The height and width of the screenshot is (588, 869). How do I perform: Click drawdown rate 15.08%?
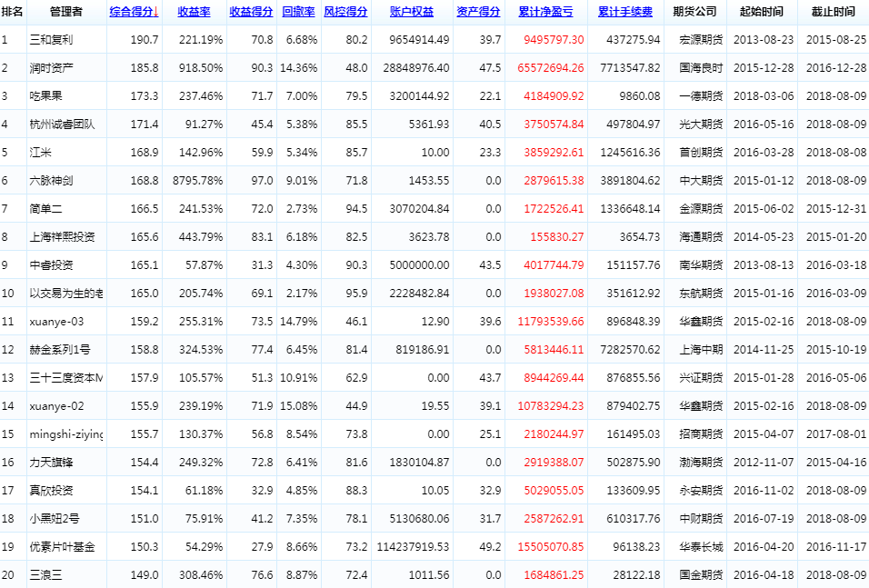tap(299, 406)
